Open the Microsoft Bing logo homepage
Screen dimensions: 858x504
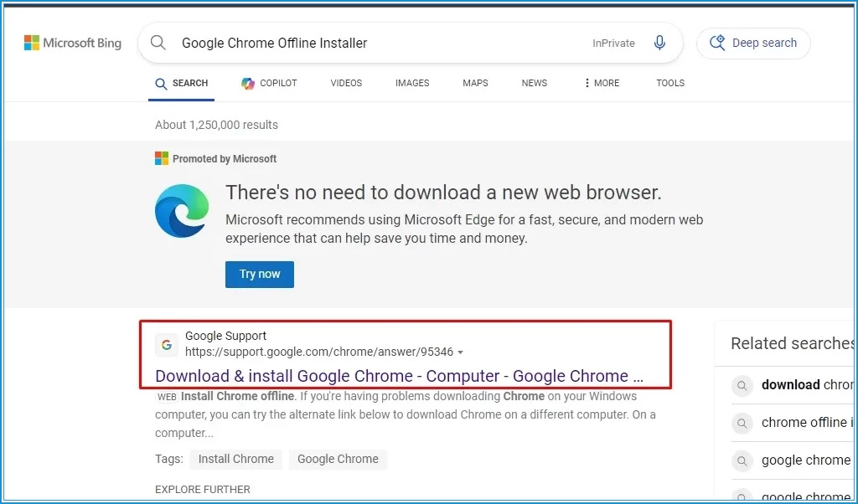click(x=73, y=43)
